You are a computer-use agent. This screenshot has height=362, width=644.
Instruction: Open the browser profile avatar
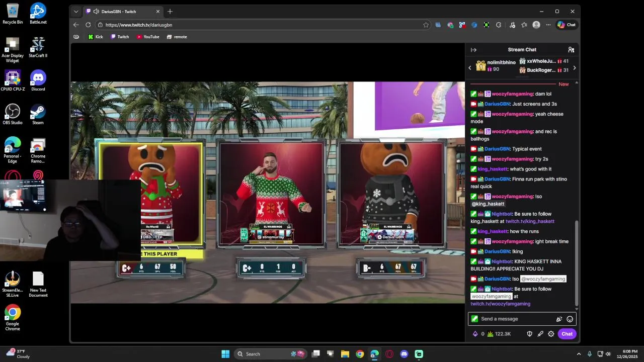click(536, 25)
